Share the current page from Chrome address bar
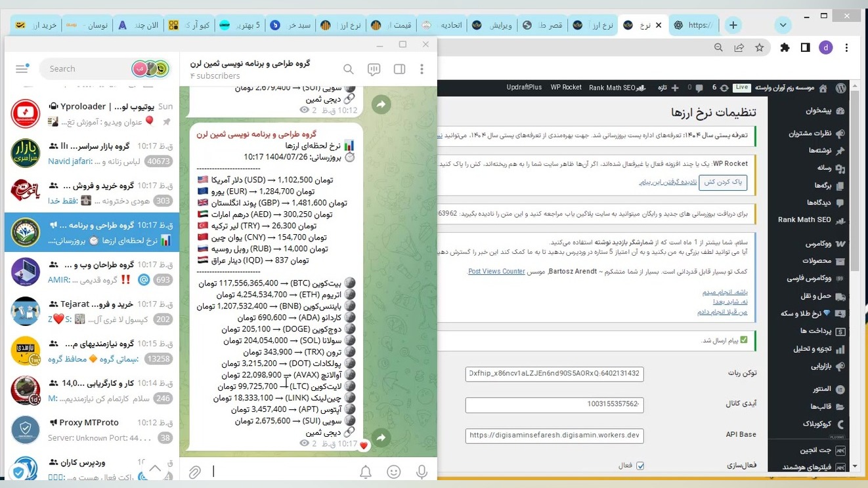 (739, 47)
